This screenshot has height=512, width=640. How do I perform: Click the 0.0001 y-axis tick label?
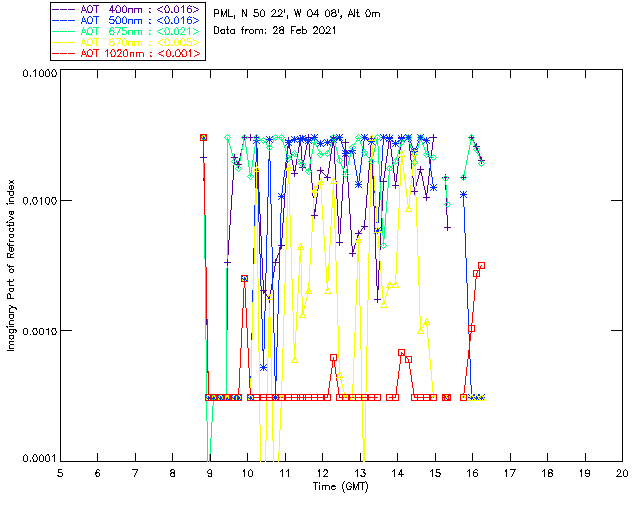(38, 458)
